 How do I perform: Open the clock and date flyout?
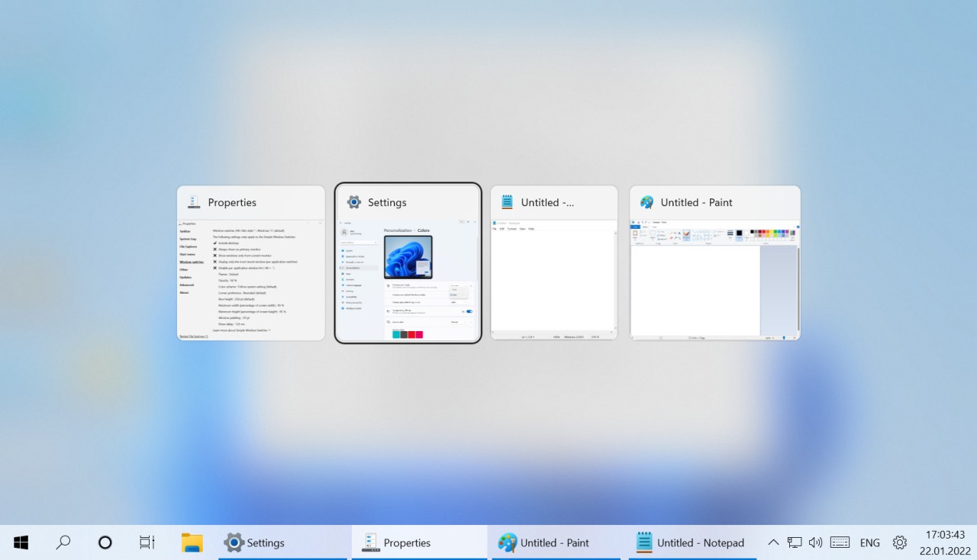pyautogui.click(x=945, y=542)
